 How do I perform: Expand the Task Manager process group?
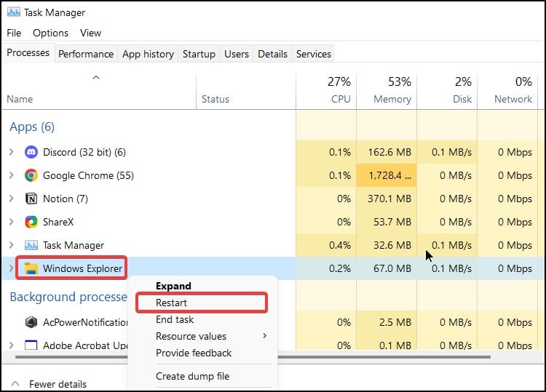11,245
